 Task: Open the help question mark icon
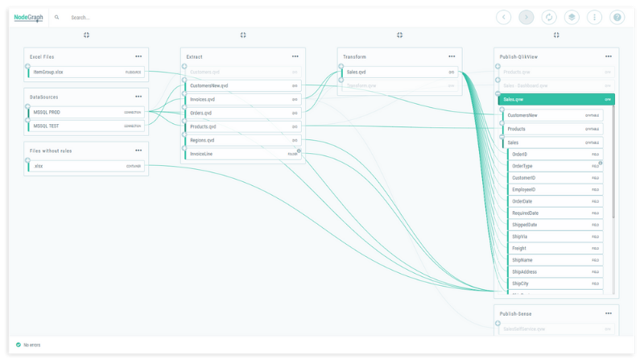(617, 17)
